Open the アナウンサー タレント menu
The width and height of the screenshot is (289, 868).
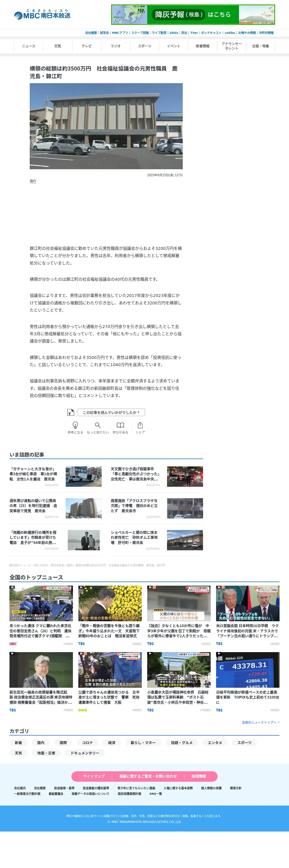[231, 46]
